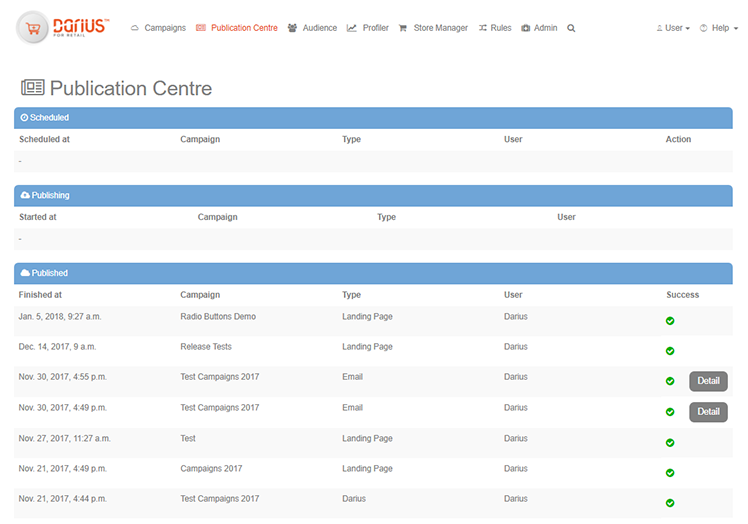Click success checkmark for Nov. 30 4:49 p.m. row
748x524 pixels.
pos(670,412)
